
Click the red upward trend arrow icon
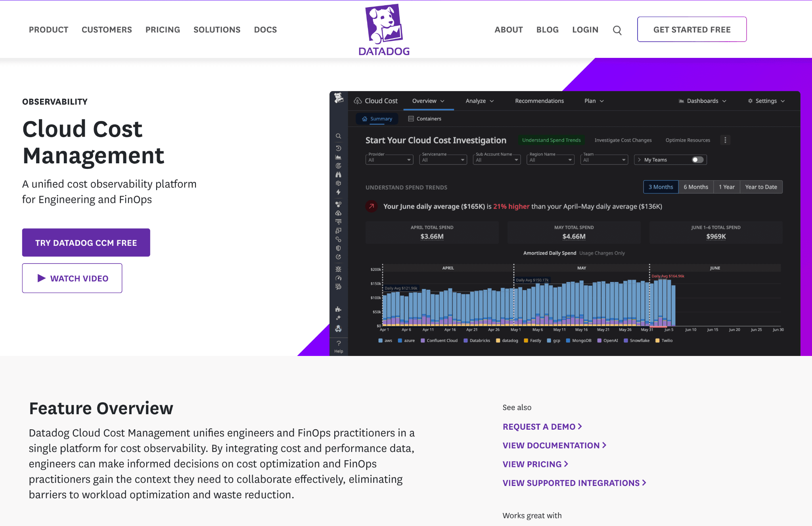372,206
